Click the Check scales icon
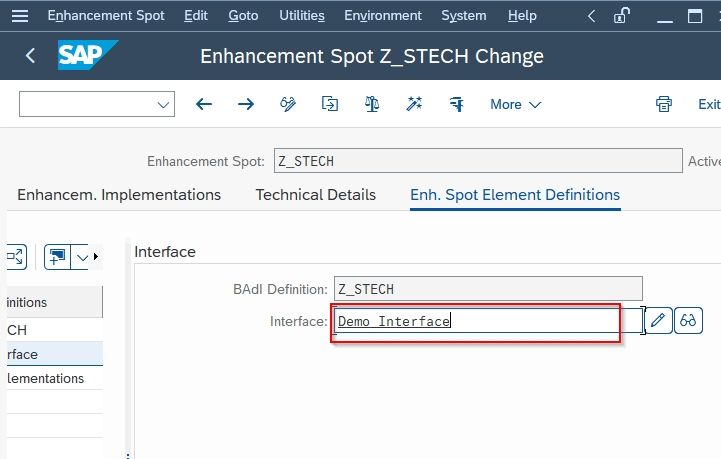Viewport: 721px width, 459px height. click(x=372, y=104)
